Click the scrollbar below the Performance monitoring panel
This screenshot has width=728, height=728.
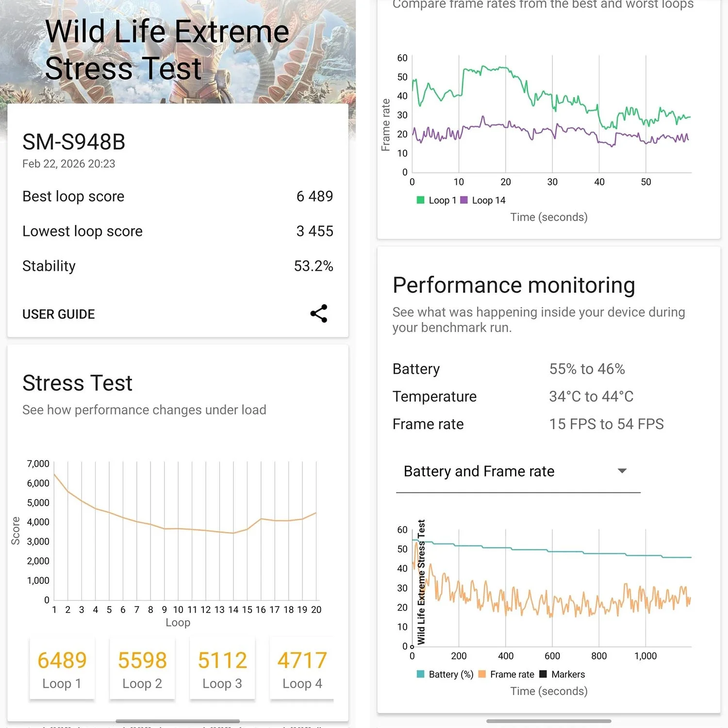tap(548, 721)
